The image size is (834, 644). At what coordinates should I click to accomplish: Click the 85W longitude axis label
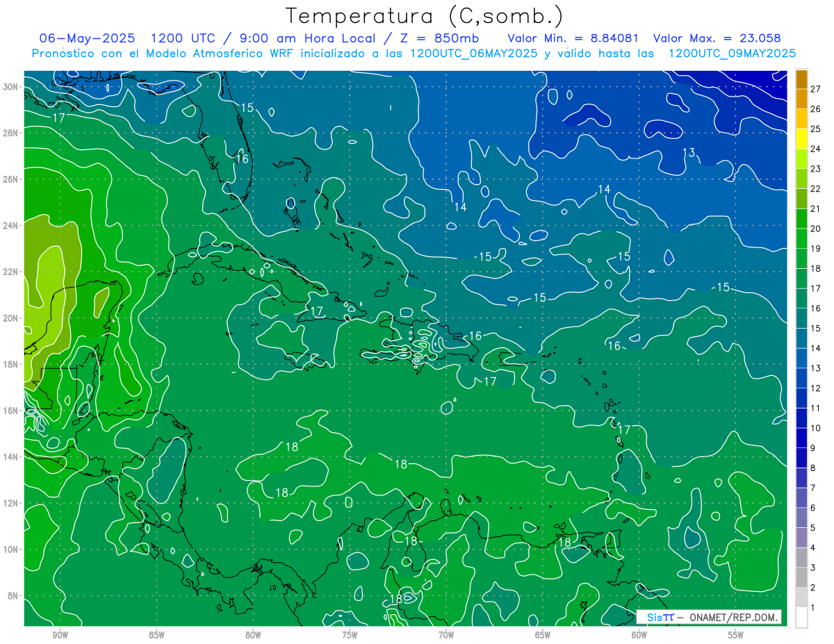[x=156, y=636]
